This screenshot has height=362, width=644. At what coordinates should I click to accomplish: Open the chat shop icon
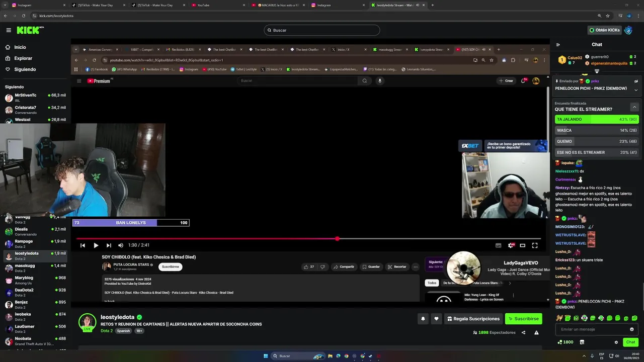[x=582, y=342]
